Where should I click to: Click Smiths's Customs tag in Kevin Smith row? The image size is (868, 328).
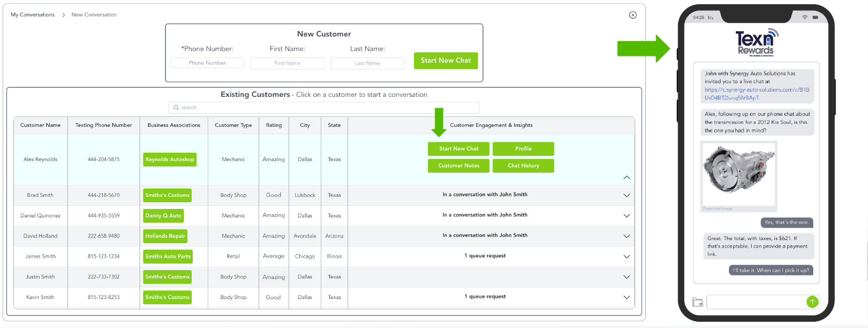pyautogui.click(x=167, y=297)
